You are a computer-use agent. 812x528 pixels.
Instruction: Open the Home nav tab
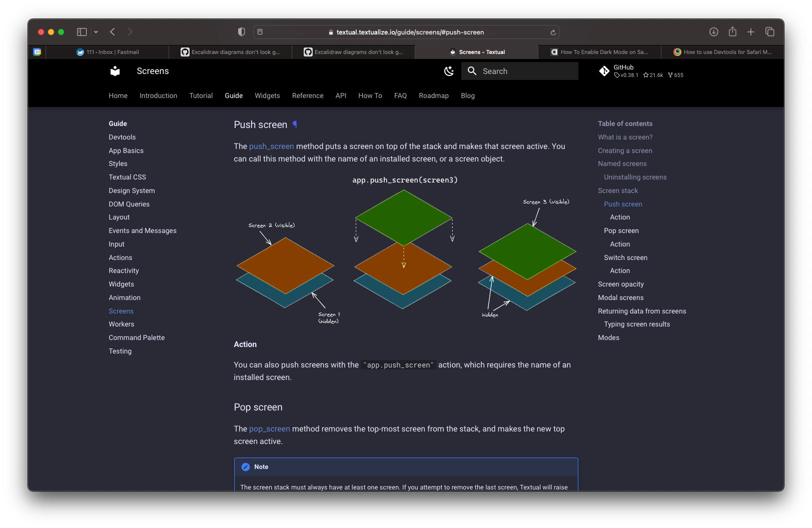coord(118,95)
